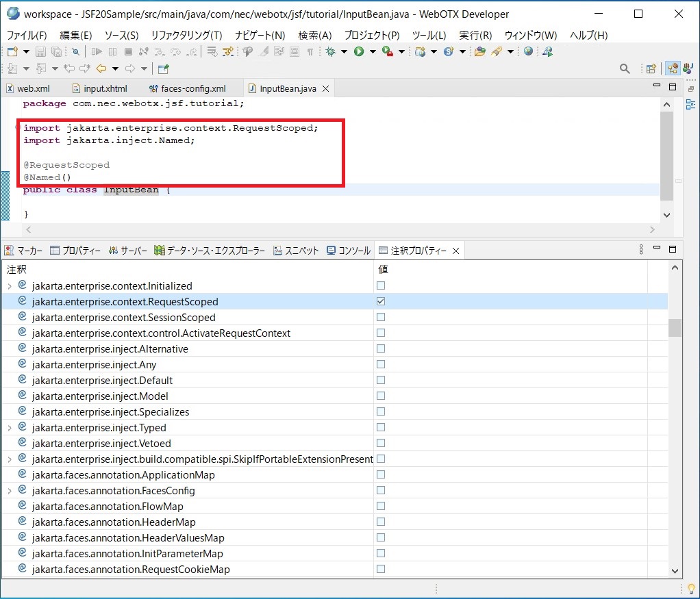
Task: Click the annotation list vertical scrollbar thumb
Action: [675, 328]
